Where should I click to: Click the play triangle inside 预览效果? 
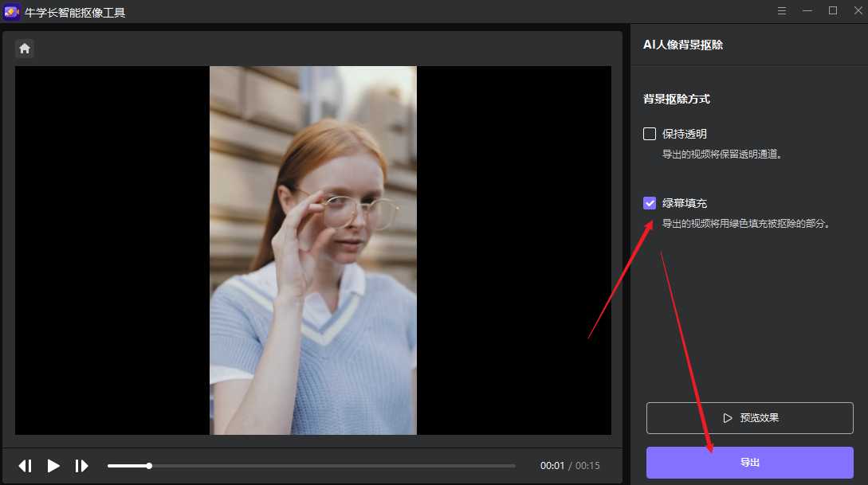click(727, 418)
